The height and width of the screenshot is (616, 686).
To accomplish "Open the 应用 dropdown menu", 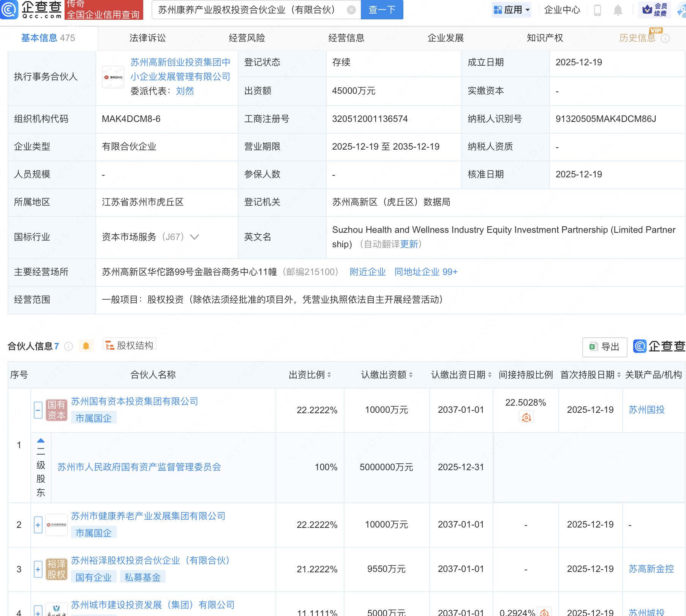I will (512, 10).
